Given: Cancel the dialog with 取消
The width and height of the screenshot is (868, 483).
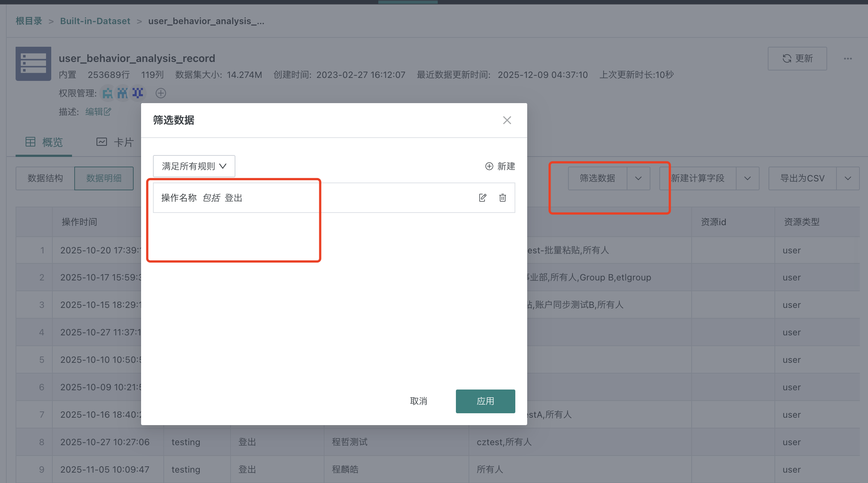Looking at the screenshot, I should (x=419, y=401).
